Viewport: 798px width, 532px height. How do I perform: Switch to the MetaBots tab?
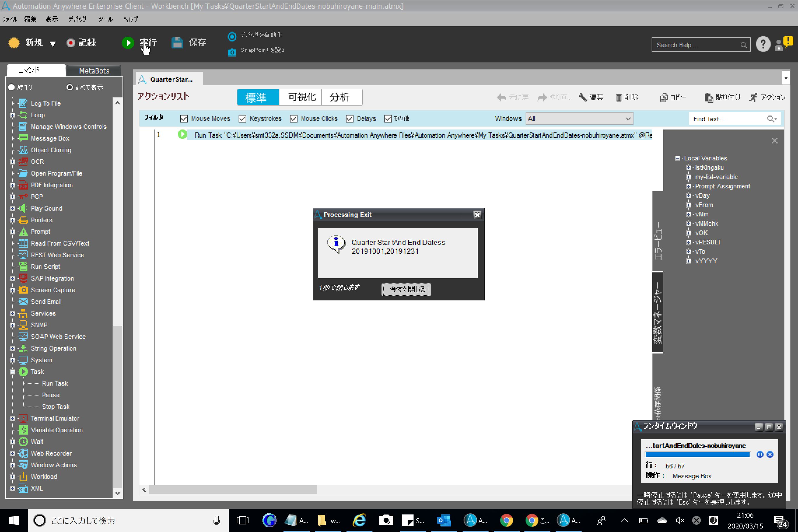[x=94, y=71]
